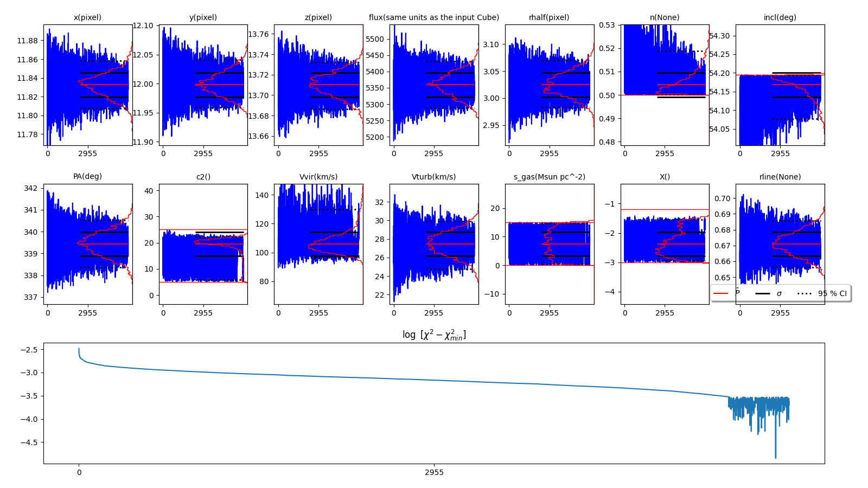Select the X() parameter plot
This screenshot has height=488, width=868.
click(x=665, y=244)
